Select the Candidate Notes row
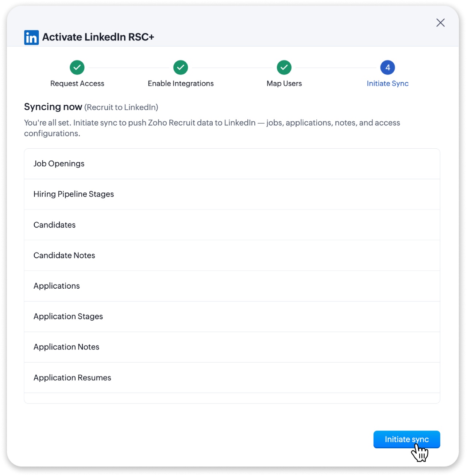Image resolution: width=467 pixels, height=476 pixels. pyautogui.click(x=232, y=255)
